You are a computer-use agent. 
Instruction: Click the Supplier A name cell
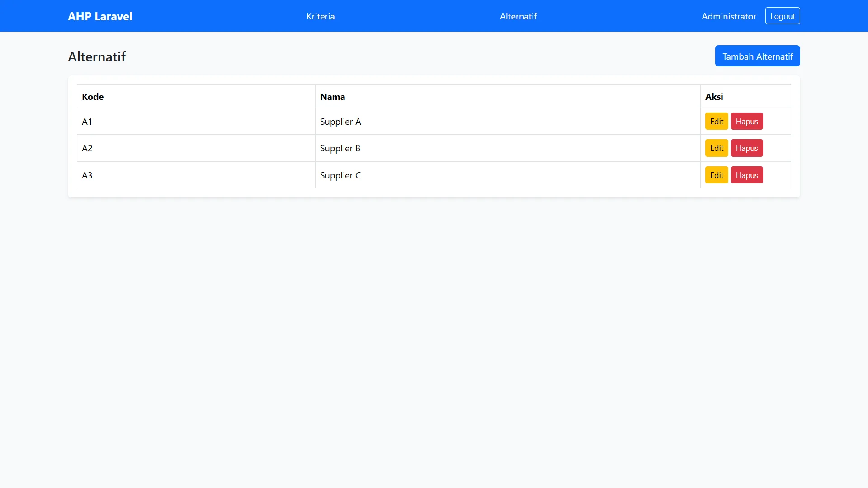coord(508,121)
